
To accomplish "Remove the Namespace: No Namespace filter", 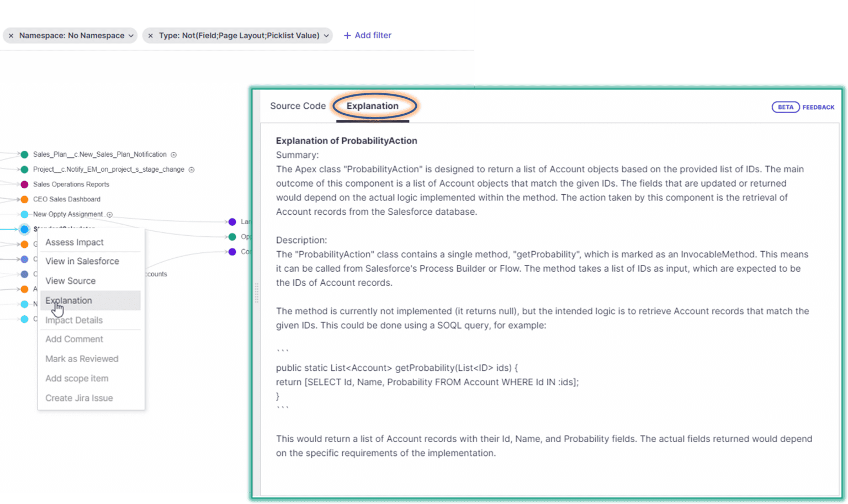I will tap(11, 35).
